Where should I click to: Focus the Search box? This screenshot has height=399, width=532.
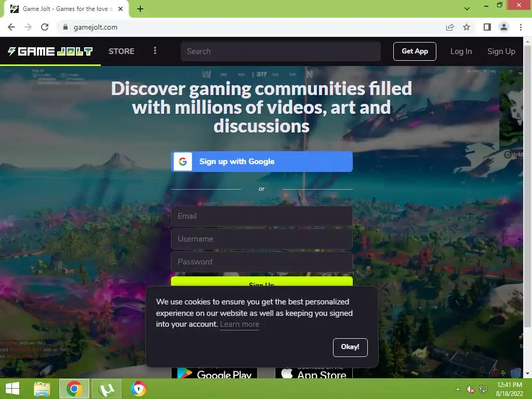pyautogui.click(x=281, y=51)
